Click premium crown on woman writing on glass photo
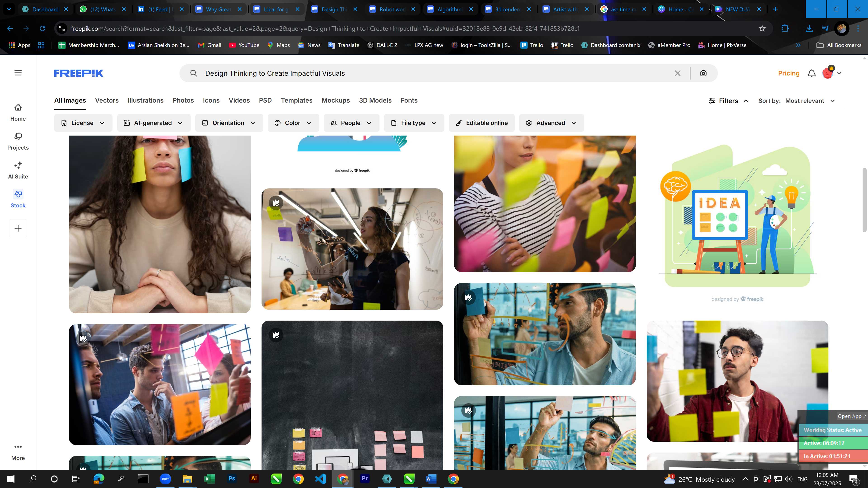Viewport: 868px width, 488px height. (x=276, y=203)
